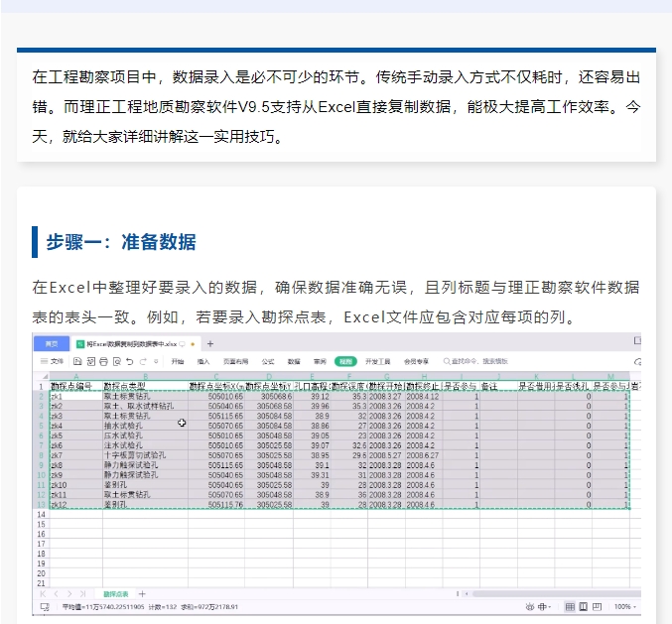Viewport: 672px width, 624px height.
Task: Add a new sheet with plus icon
Action: tap(143, 592)
